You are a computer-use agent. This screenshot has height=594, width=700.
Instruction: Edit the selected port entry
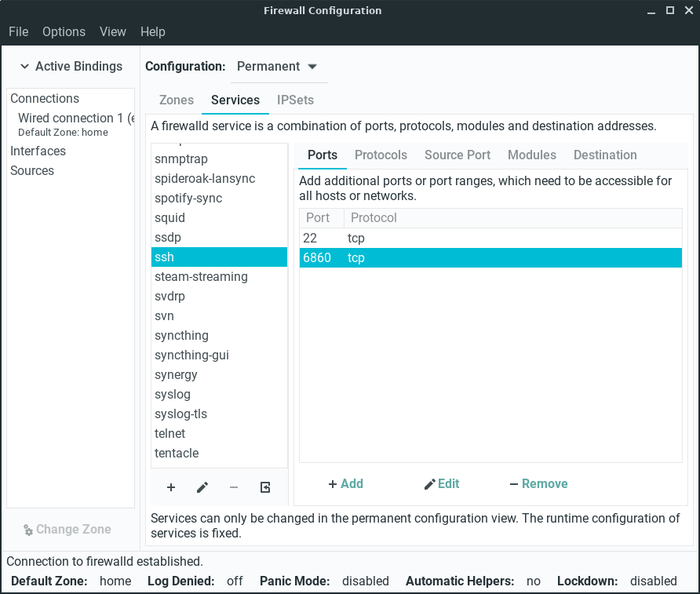point(442,483)
